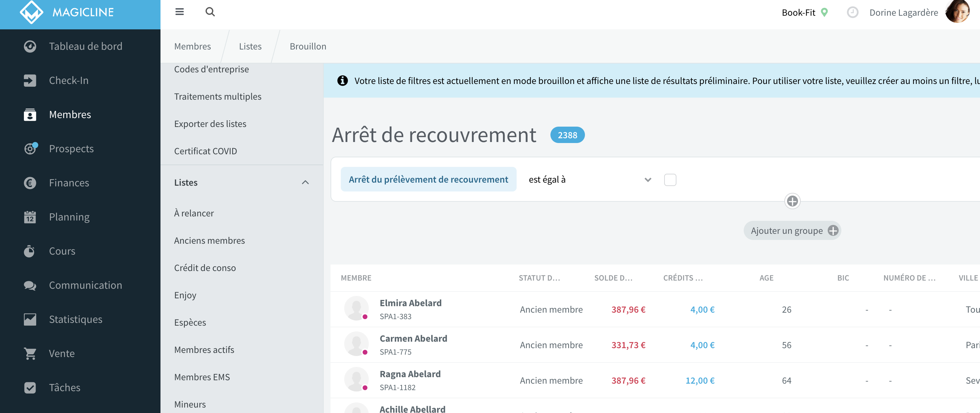Open Elmira Abelard member name
The image size is (980, 413).
(x=410, y=303)
